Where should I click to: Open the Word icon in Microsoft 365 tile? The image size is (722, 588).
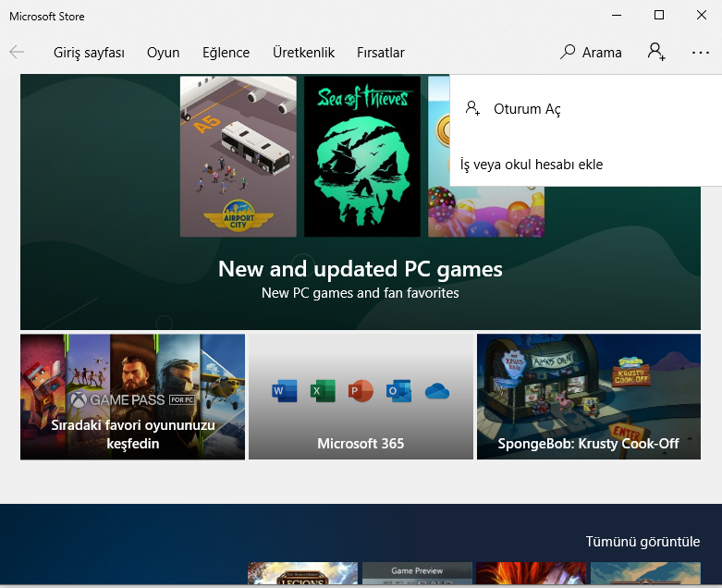coord(285,391)
